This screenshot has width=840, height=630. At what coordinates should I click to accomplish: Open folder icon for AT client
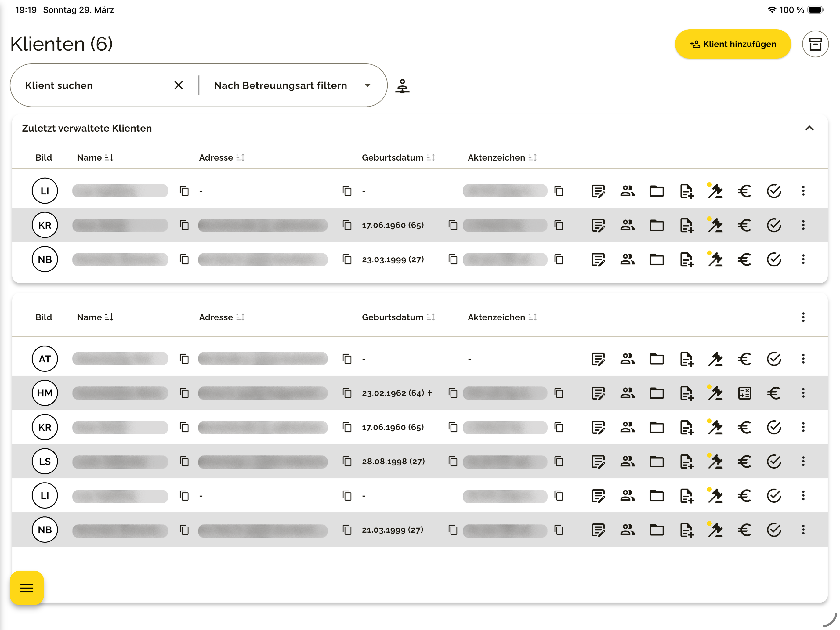tap(657, 359)
